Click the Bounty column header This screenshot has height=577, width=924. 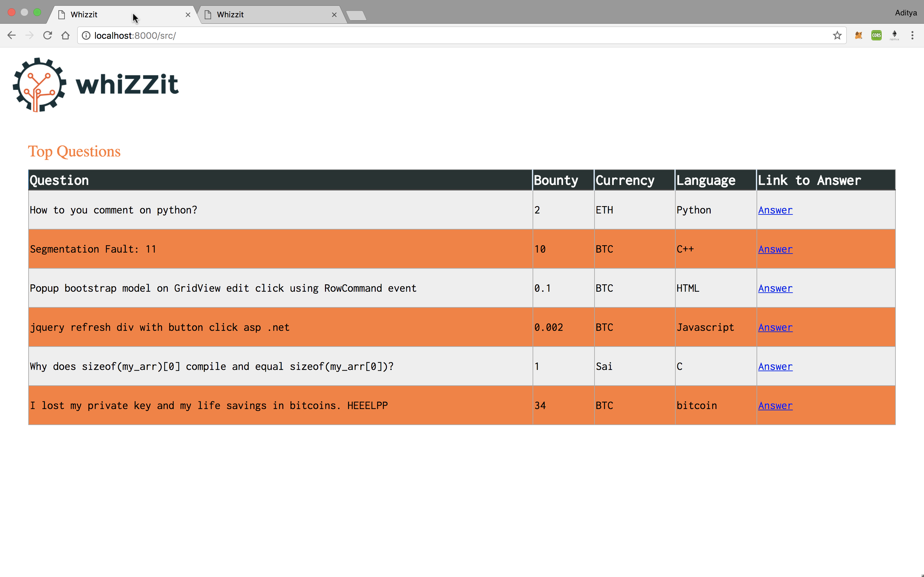point(556,180)
